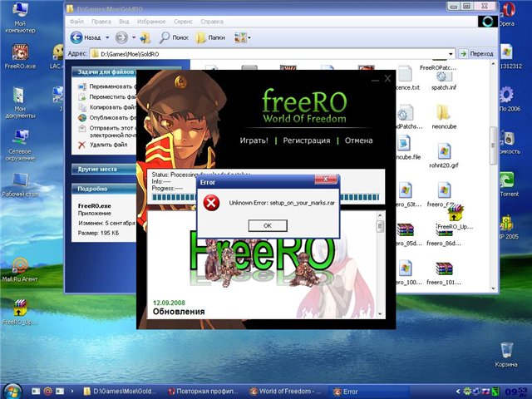This screenshot has width=532, height=399.
Task: Click the Назад back button
Action: [x=86, y=37]
